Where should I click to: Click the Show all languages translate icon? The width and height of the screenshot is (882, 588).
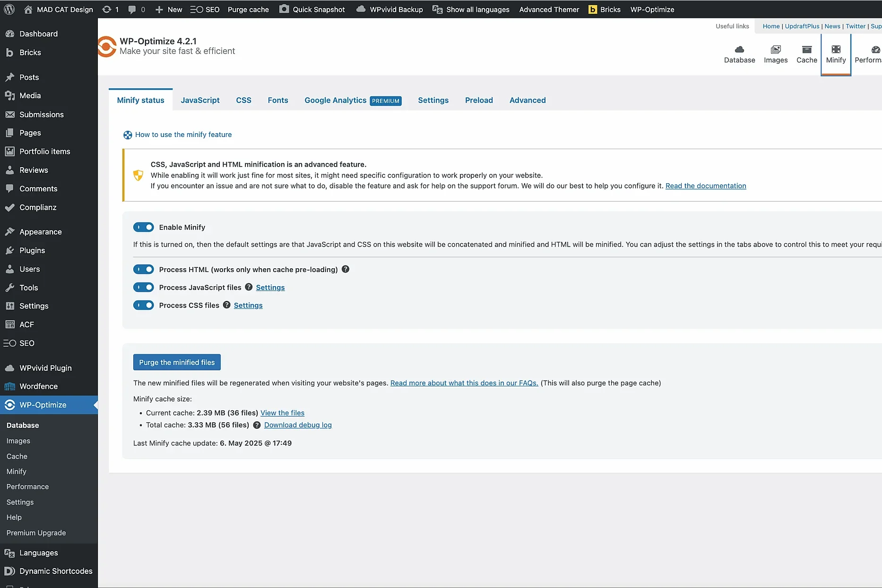point(438,9)
